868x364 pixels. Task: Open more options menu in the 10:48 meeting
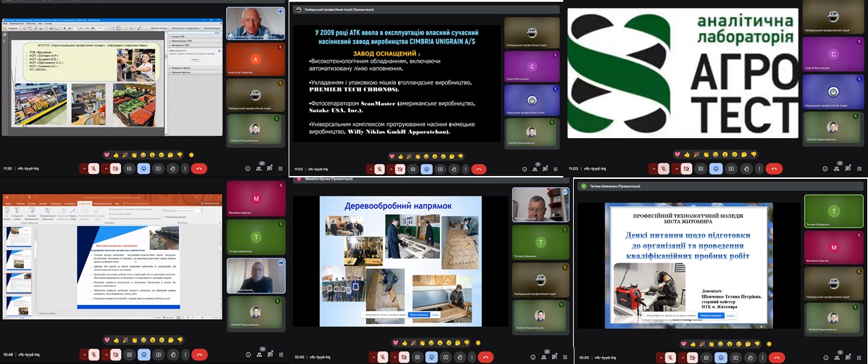pyautogui.click(x=186, y=355)
